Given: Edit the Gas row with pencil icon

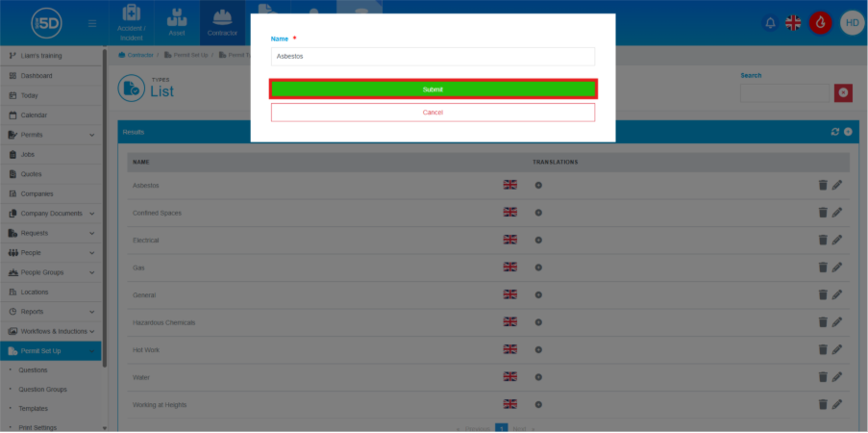Looking at the screenshot, I should (x=837, y=267).
